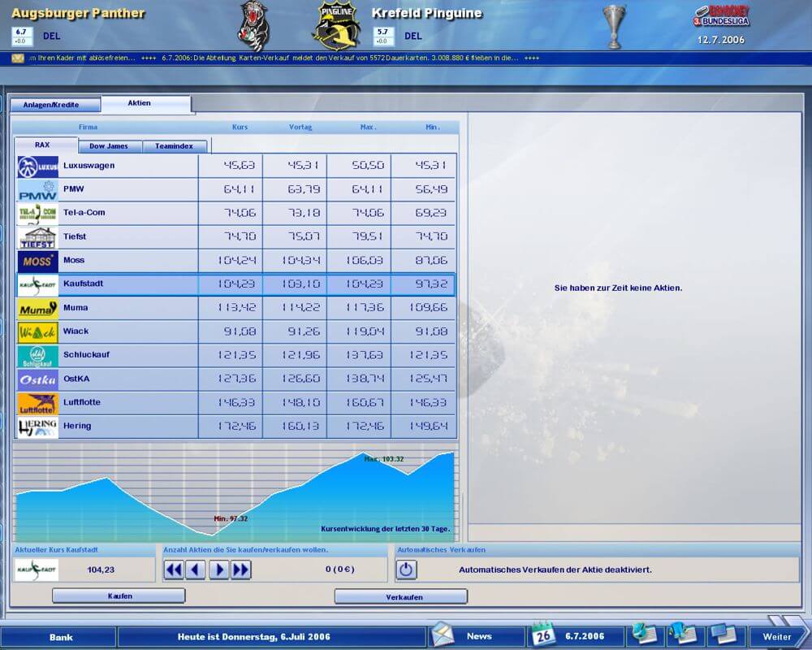Select the Luxuswagen stock row

236,167
